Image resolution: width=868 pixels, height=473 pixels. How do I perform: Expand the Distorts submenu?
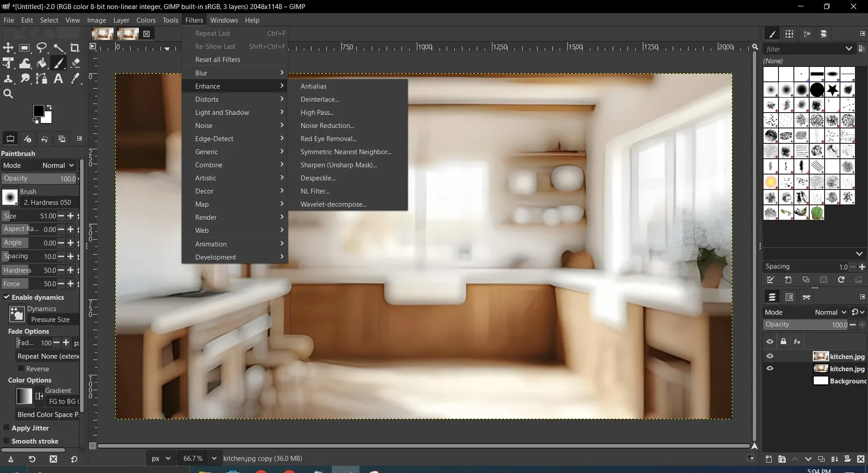click(x=235, y=99)
